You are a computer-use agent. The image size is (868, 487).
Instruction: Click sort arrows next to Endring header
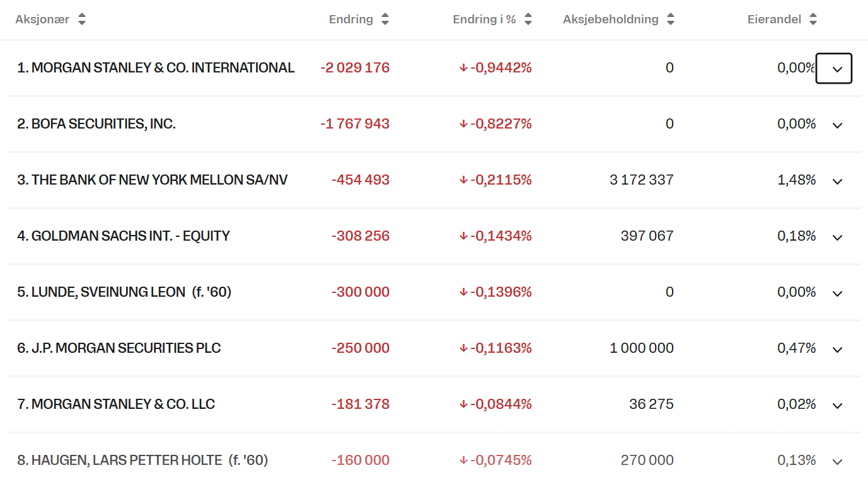(385, 20)
